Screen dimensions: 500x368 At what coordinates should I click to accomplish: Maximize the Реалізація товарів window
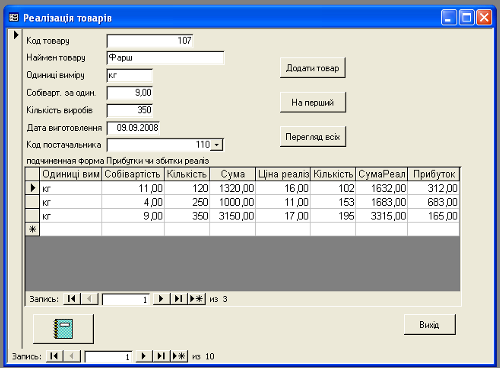point(466,17)
